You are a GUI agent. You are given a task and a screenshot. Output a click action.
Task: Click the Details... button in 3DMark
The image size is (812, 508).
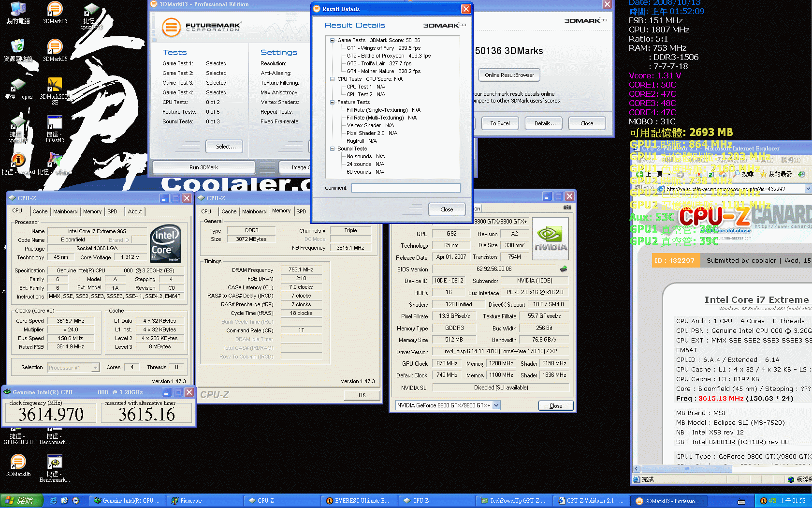click(x=545, y=123)
